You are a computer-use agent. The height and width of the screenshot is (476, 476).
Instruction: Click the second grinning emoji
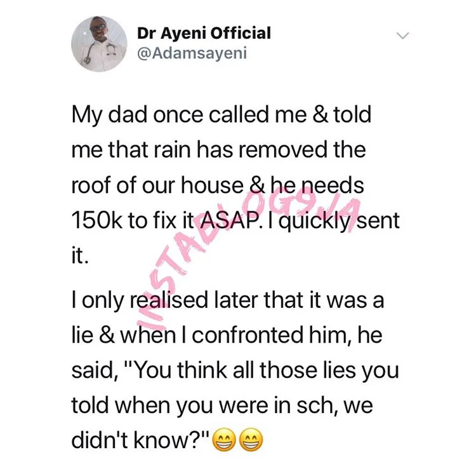(x=251, y=440)
